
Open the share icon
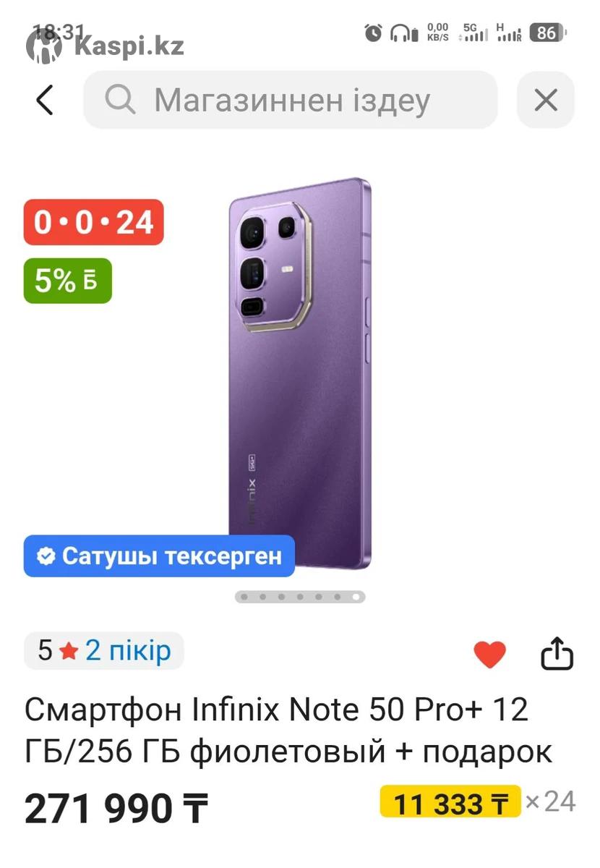[557, 653]
